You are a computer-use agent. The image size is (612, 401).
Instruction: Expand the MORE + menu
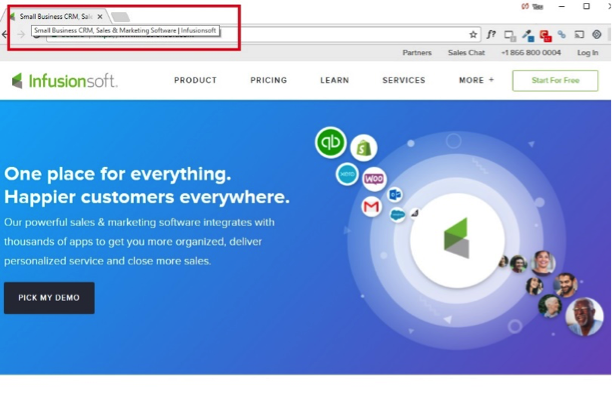tap(476, 80)
